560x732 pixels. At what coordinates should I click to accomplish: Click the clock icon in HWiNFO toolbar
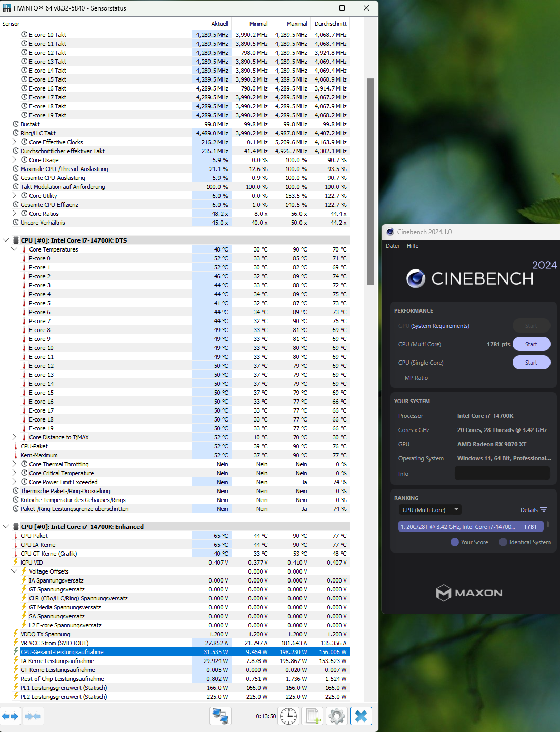click(288, 716)
